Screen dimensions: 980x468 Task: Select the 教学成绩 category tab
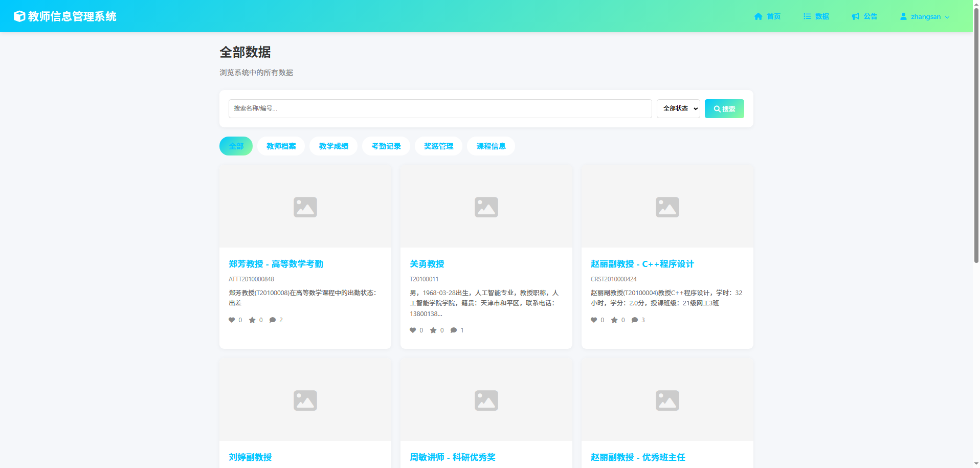click(x=333, y=146)
